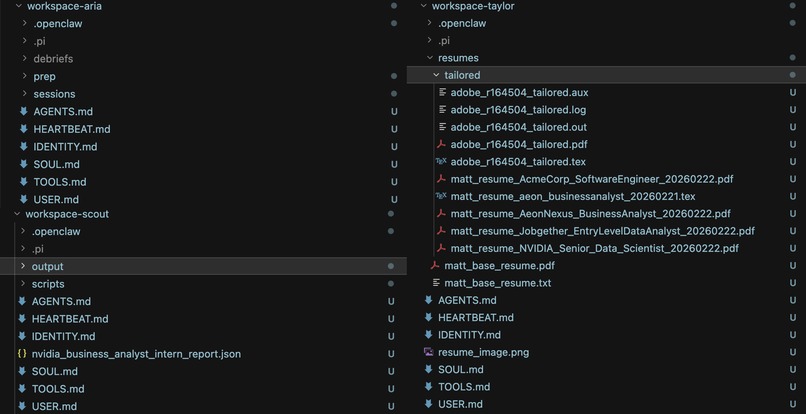Viewport: 806px width, 414px height.
Task: Click the 'resumes' folder name
Action: [x=458, y=58]
